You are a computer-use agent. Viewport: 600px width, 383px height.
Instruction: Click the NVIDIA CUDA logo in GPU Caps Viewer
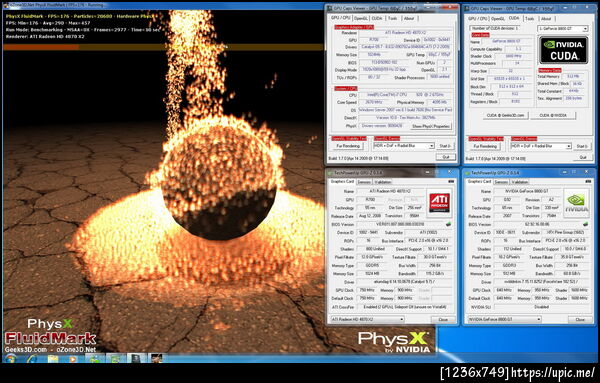563,50
